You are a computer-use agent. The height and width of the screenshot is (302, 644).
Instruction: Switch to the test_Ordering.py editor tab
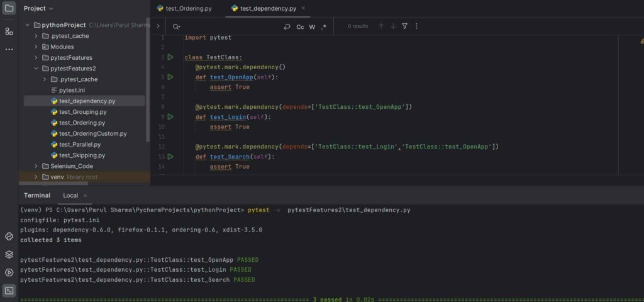184,8
